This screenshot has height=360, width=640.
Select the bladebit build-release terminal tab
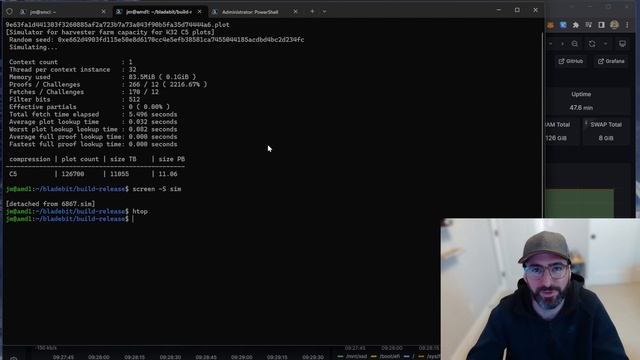pyautogui.click(x=160, y=12)
